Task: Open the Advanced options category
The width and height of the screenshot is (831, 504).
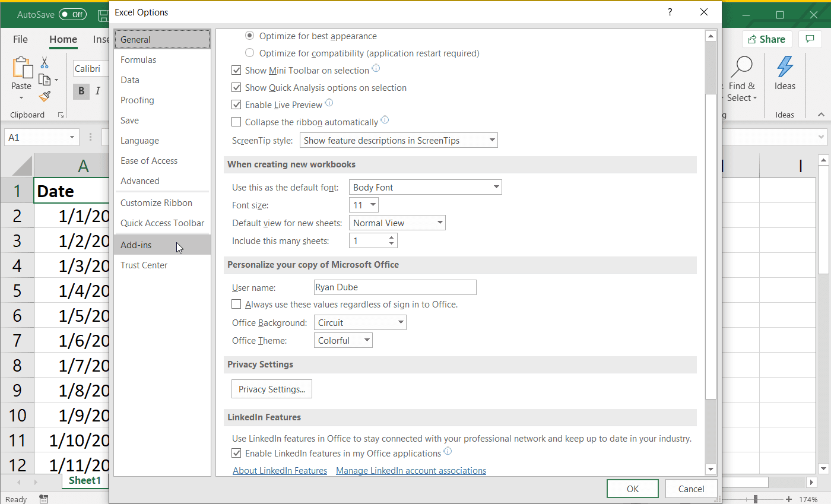Action: (x=162, y=181)
